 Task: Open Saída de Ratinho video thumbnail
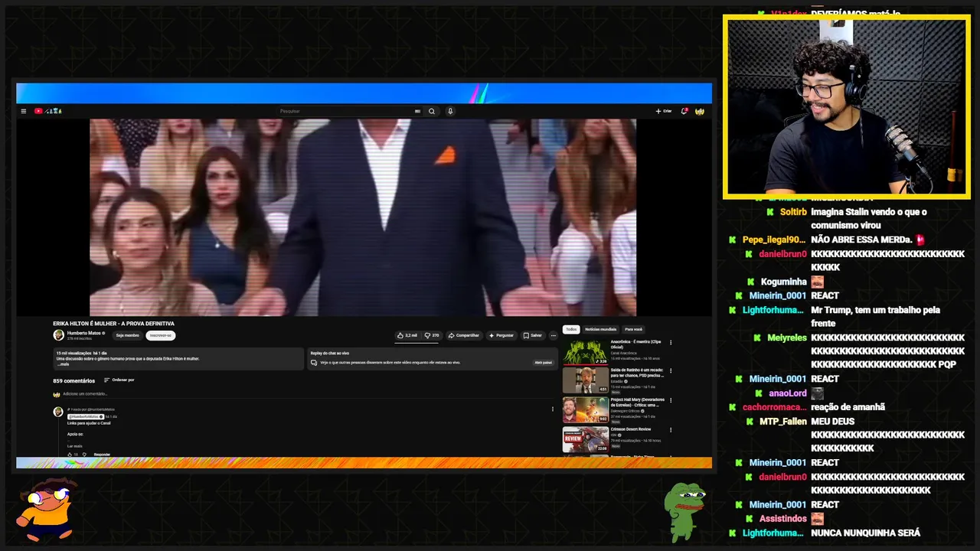(586, 380)
